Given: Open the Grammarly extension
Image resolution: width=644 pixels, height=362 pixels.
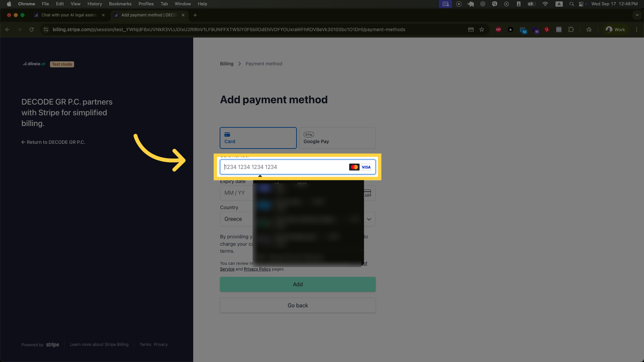Looking at the screenshot, I should coord(547,29).
